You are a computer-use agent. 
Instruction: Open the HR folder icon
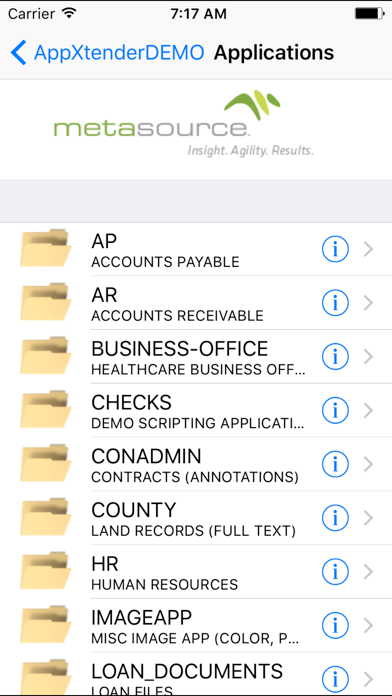(x=45, y=571)
